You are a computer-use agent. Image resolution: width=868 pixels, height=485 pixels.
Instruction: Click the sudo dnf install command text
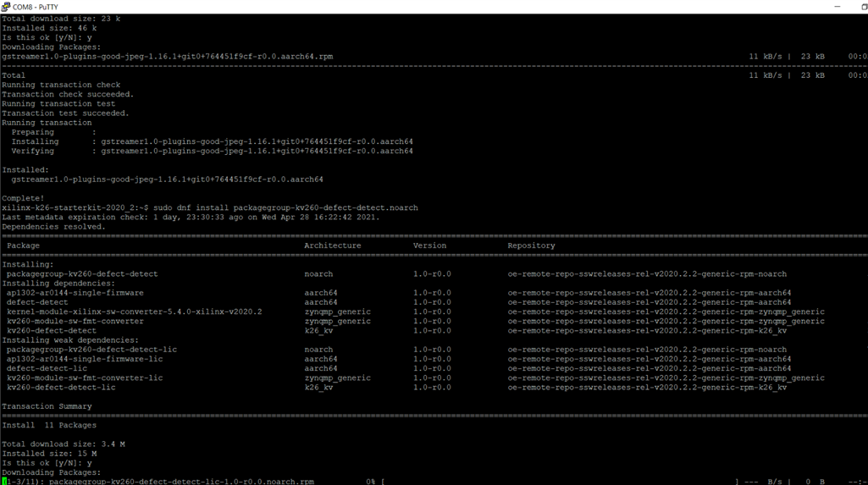[x=285, y=208]
